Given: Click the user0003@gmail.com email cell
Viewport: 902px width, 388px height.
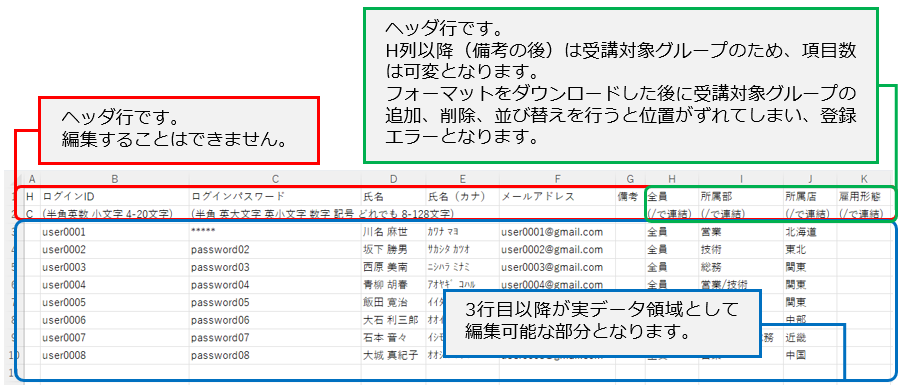Looking at the screenshot, I should tap(557, 267).
